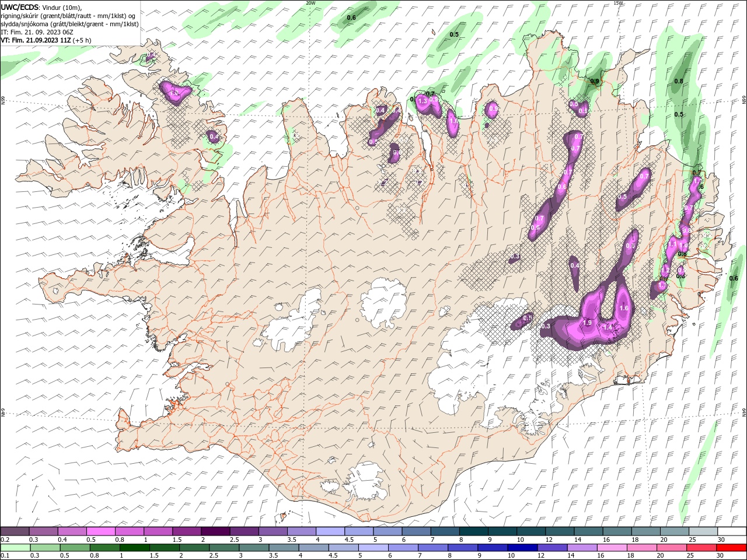747x560 pixels.
Task: Click the 1.3 value on the north coast
Action: click(423, 101)
